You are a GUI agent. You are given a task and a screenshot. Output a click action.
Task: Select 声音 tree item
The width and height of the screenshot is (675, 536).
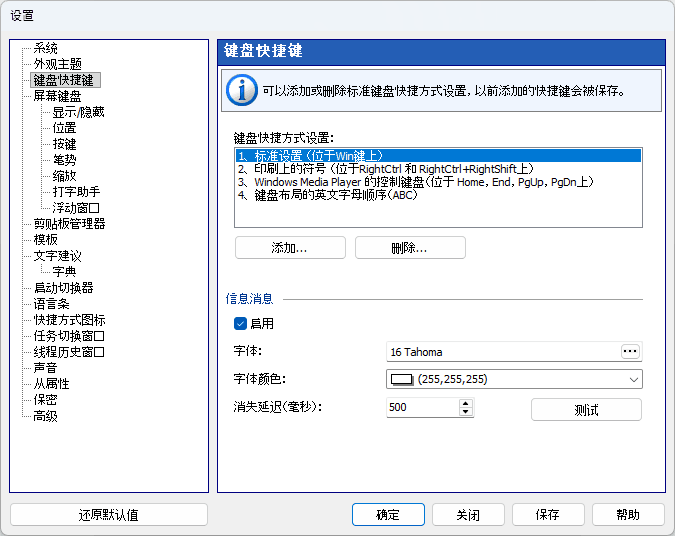pos(46,368)
